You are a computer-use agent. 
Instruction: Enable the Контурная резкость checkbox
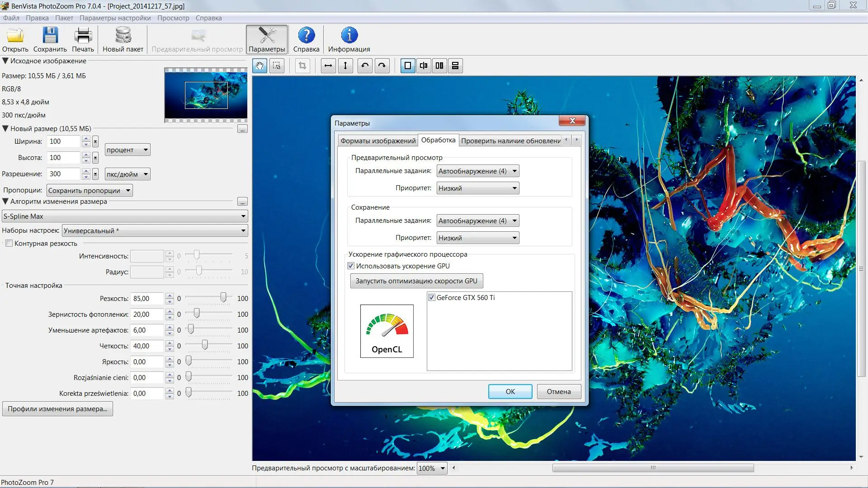click(x=9, y=243)
